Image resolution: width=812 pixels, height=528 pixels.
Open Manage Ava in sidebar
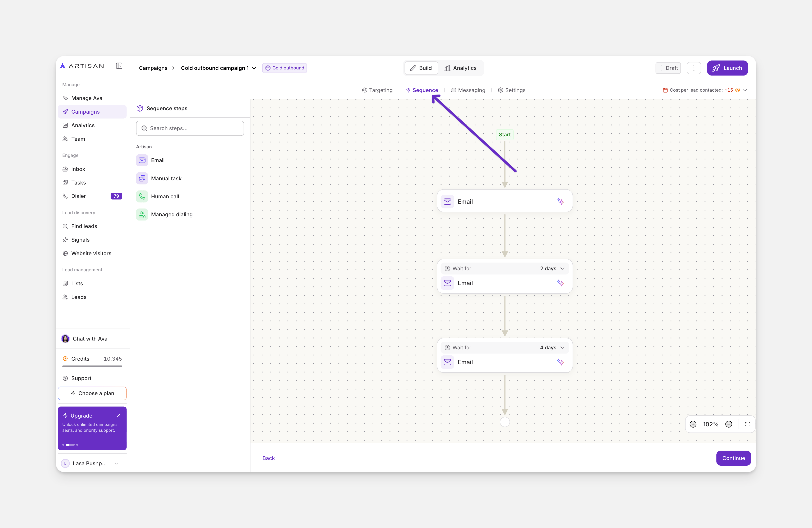pos(92,98)
